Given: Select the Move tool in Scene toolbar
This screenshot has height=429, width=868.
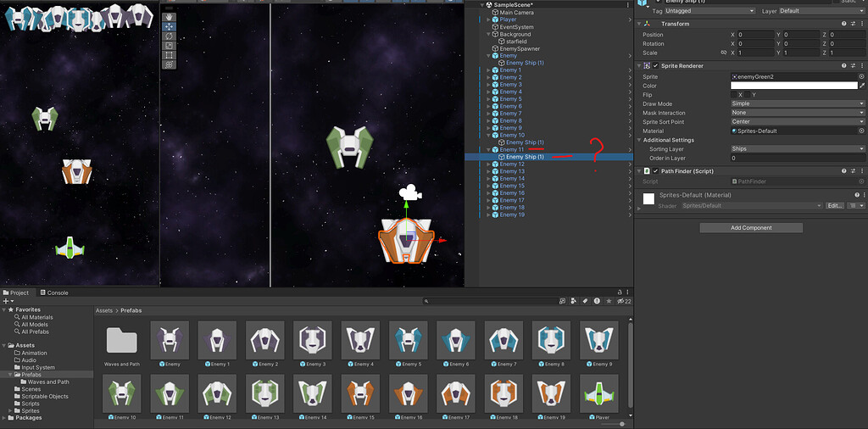Looking at the screenshot, I should [169, 26].
